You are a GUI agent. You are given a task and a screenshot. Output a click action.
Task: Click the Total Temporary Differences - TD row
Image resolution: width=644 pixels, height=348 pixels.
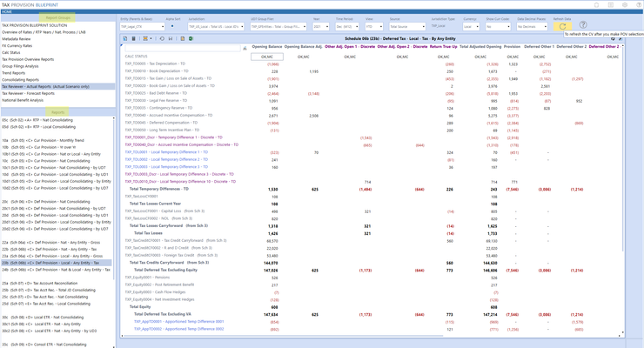coord(159,189)
